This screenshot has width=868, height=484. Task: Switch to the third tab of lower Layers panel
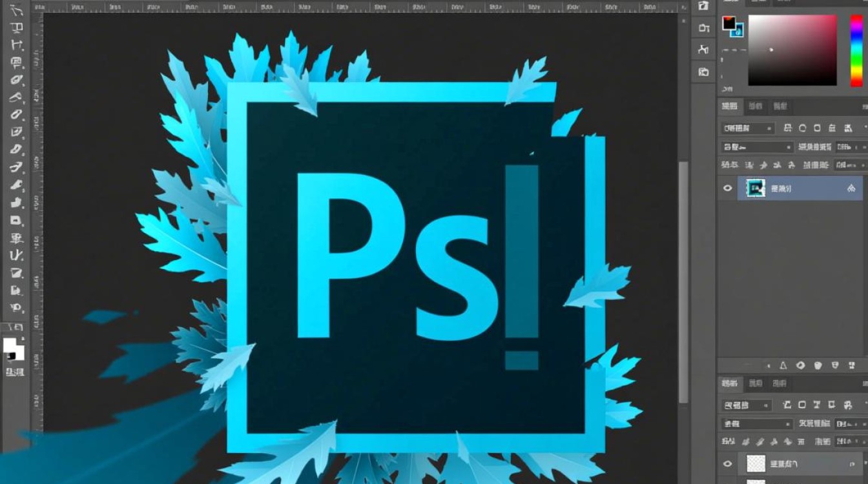pos(780,384)
